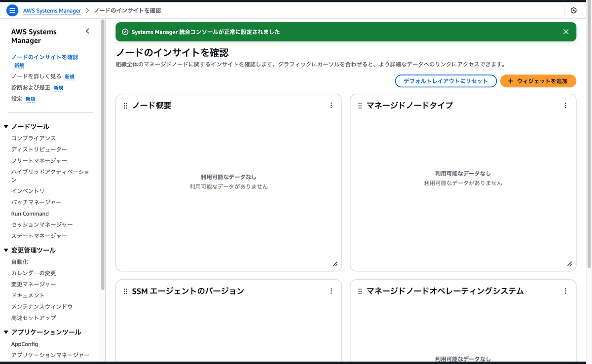Viewport: 592px width, 364px height.
Task: Open メンテナンスウィンドウ in sidebar
Action: pyautogui.click(x=42, y=306)
